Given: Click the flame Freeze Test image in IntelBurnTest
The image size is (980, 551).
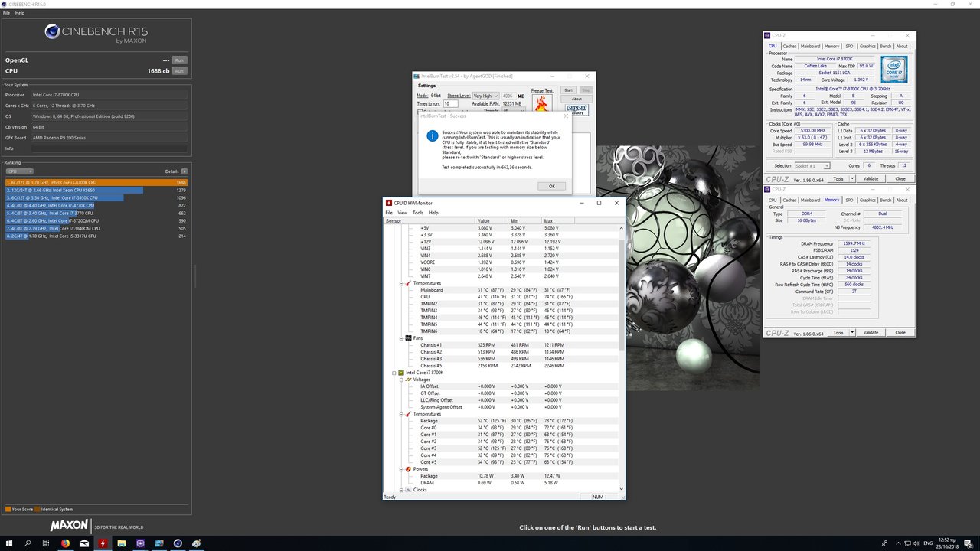Looking at the screenshot, I should point(542,102).
